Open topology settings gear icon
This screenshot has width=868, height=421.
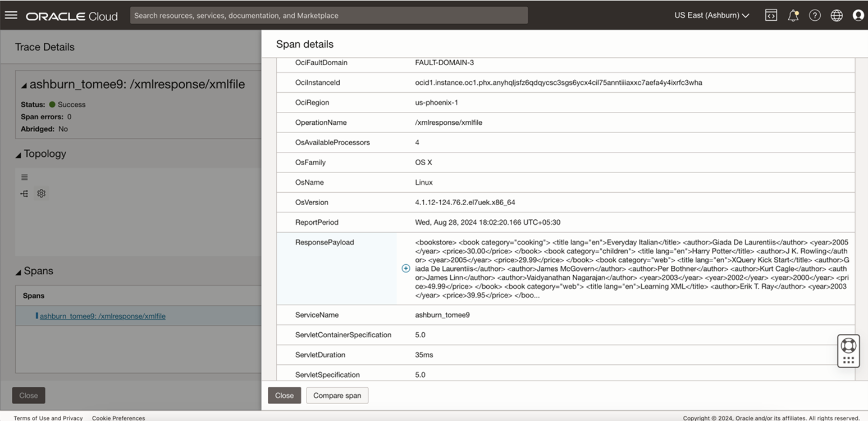pos(41,193)
